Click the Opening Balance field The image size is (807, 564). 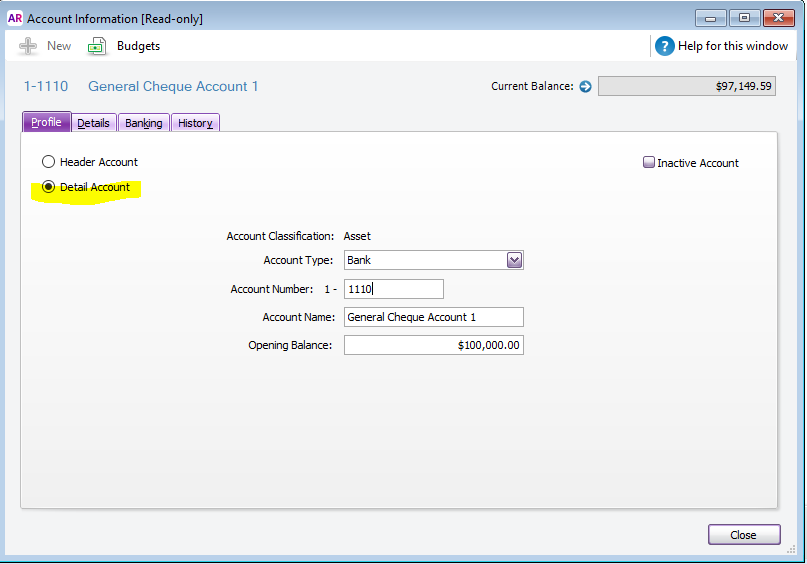pos(433,345)
